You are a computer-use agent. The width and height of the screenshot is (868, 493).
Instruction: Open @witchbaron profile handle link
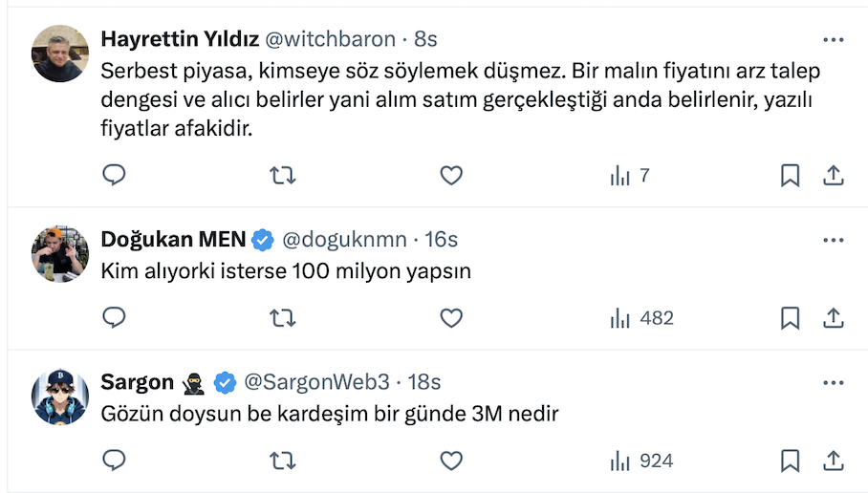[329, 39]
